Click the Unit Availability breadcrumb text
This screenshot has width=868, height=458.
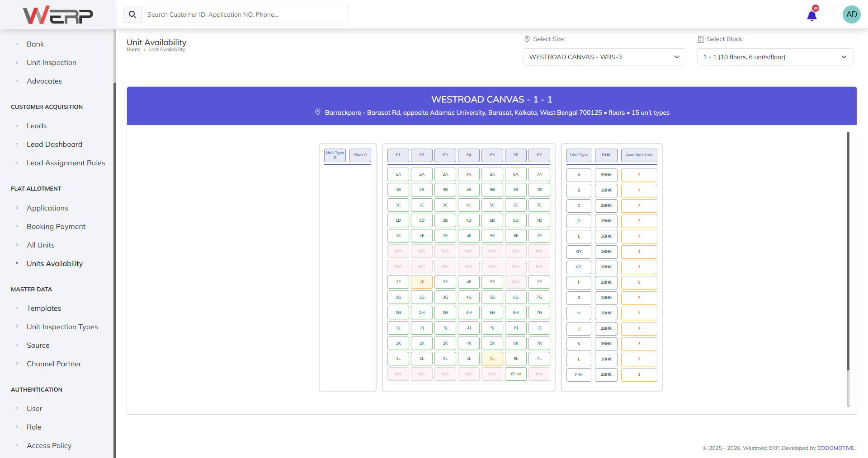pyautogui.click(x=167, y=50)
